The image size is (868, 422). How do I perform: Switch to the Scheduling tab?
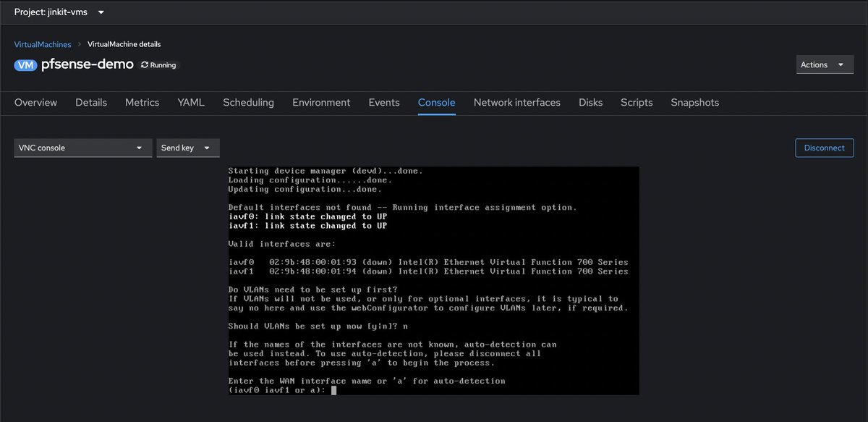click(x=248, y=103)
